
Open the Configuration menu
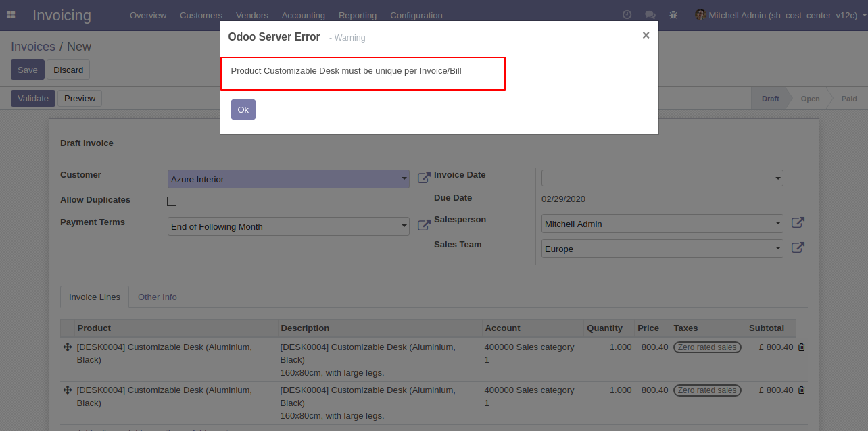coord(416,15)
